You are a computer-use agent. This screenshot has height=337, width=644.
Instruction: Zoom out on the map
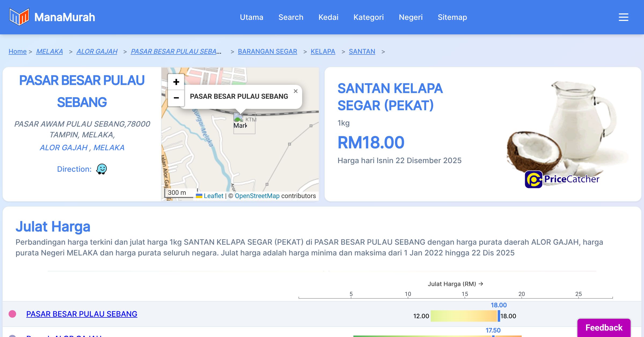pos(176,98)
